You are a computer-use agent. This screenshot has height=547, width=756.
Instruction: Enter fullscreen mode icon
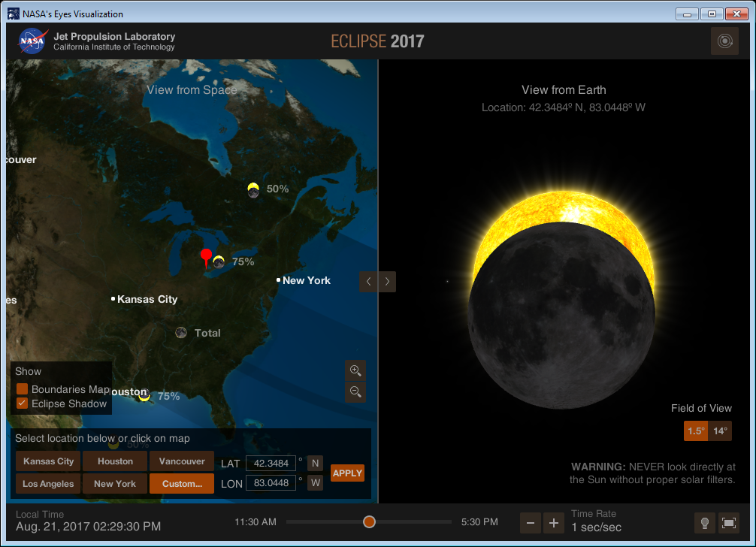click(x=728, y=523)
